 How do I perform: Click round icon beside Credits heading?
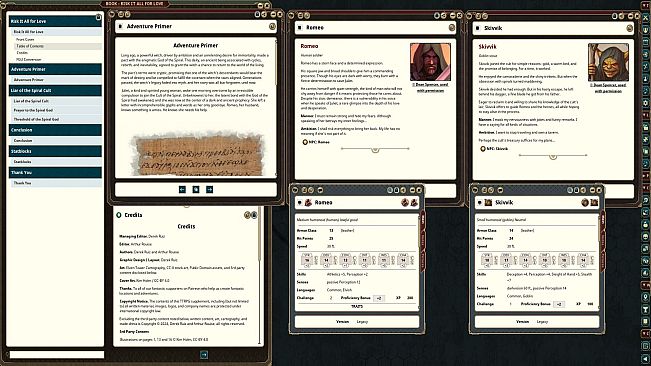247,215
